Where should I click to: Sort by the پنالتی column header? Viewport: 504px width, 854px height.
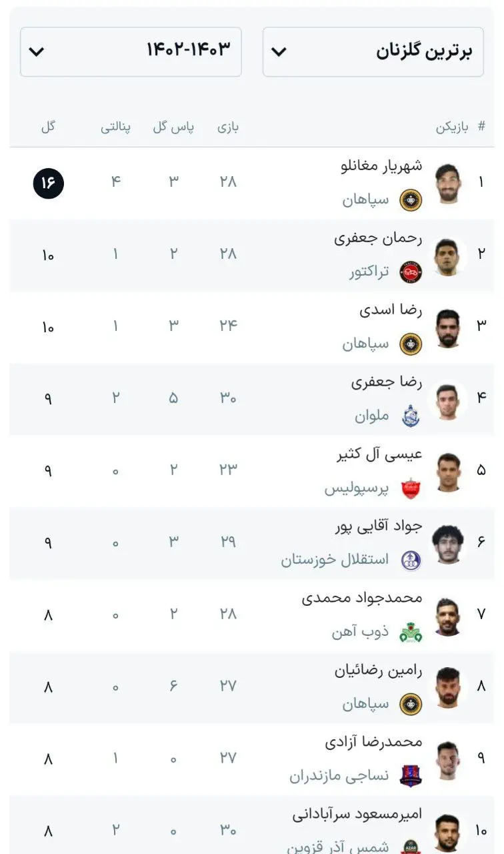pyautogui.click(x=116, y=127)
